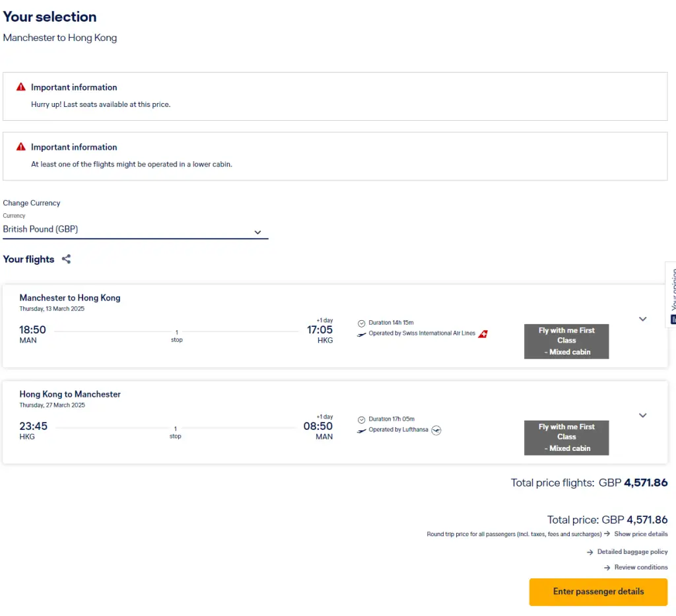Screen dimensions: 676x616
Task: Click the Lufthansa crane logo
Action: coord(436,430)
